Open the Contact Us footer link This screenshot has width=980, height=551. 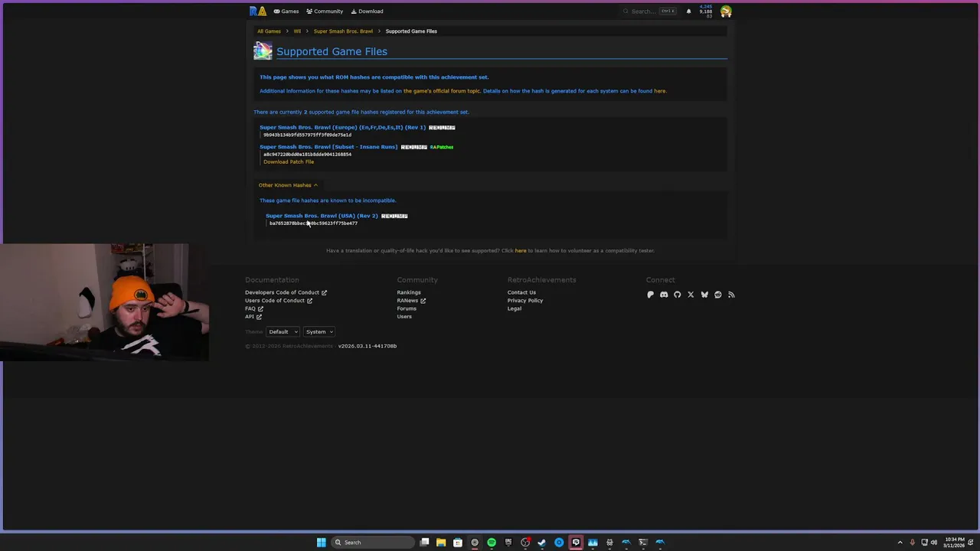tap(521, 292)
